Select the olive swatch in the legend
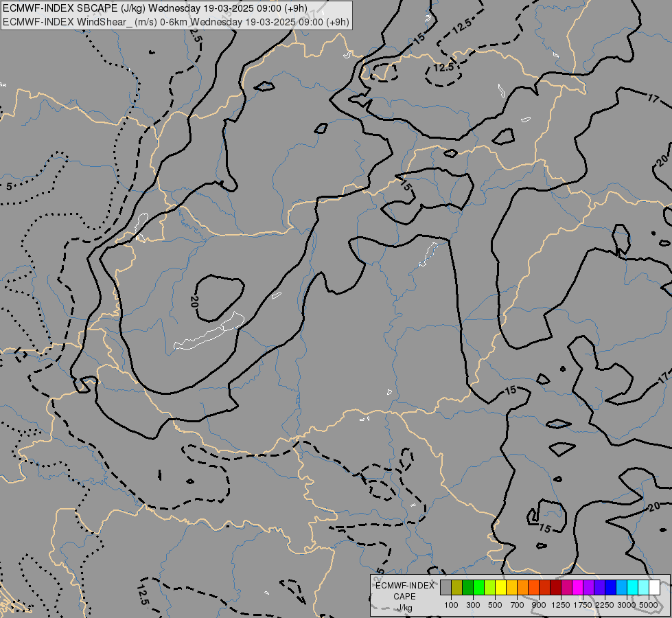 (x=457, y=587)
